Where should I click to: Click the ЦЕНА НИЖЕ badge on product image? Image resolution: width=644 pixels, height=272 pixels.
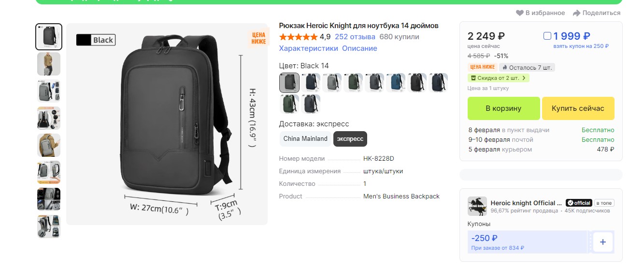tap(258, 38)
